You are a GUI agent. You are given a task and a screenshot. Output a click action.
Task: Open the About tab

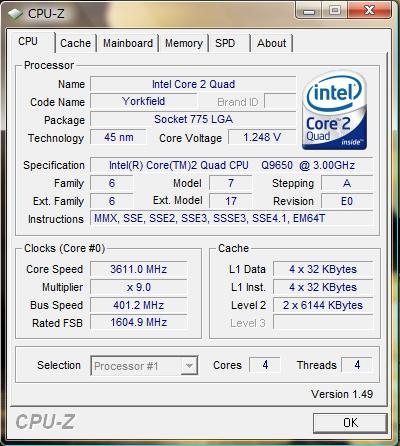271,43
